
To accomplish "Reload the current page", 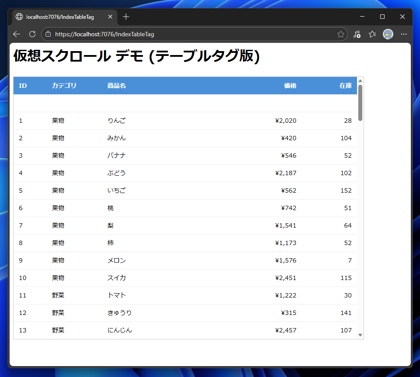I will click(x=32, y=34).
